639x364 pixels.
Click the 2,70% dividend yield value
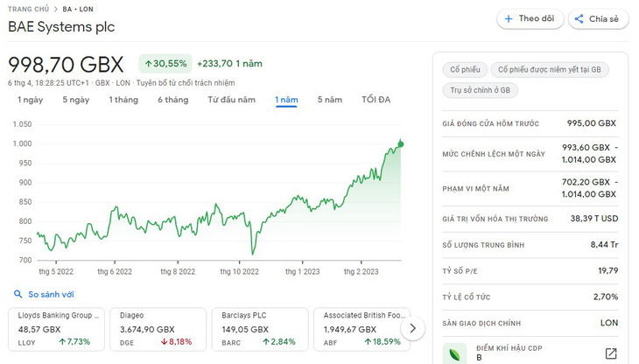pos(606,297)
